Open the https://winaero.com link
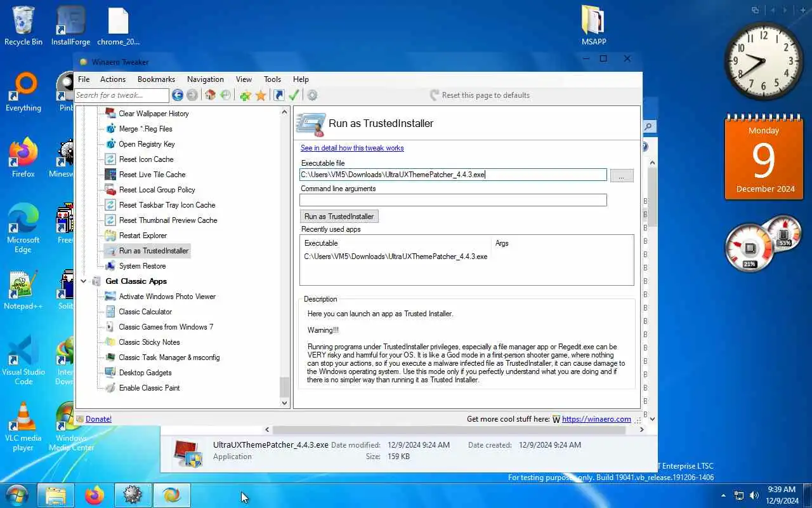This screenshot has height=508, width=812. [596, 419]
